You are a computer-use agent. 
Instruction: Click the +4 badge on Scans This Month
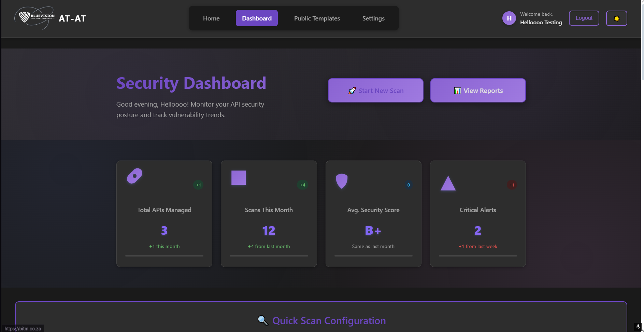303,185
